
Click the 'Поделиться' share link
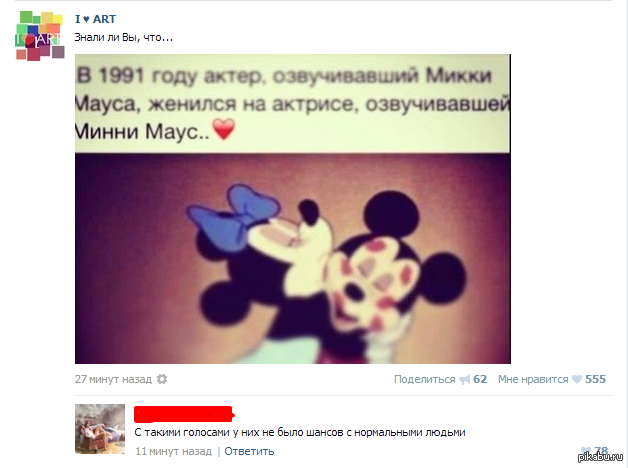[x=425, y=379]
